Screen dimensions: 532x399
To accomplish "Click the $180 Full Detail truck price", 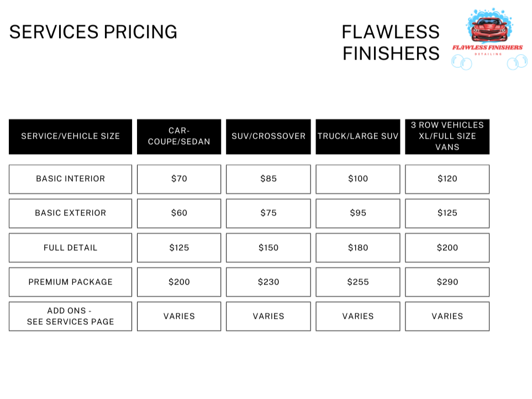I will tap(358, 248).
